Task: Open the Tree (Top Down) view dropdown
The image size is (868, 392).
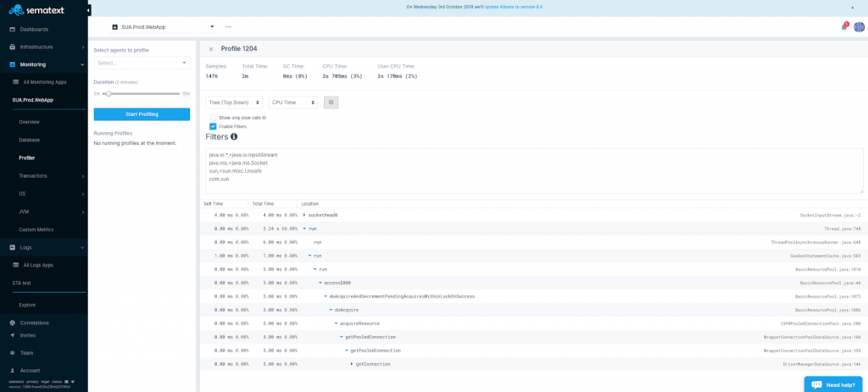Action: [x=234, y=102]
